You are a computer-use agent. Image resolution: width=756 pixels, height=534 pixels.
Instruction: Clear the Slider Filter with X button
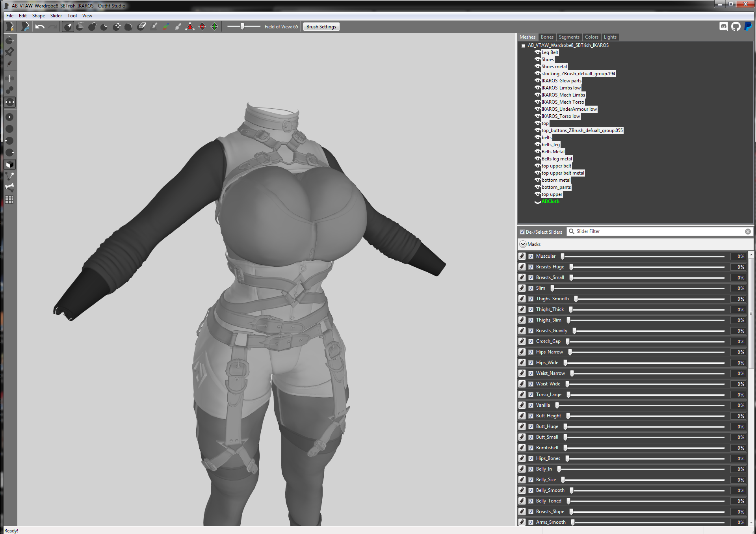(x=748, y=232)
